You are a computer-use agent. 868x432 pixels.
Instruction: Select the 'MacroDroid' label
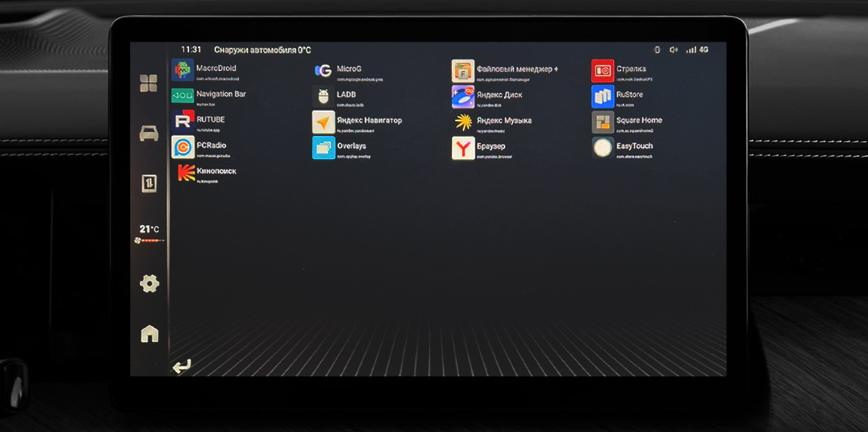click(217, 68)
